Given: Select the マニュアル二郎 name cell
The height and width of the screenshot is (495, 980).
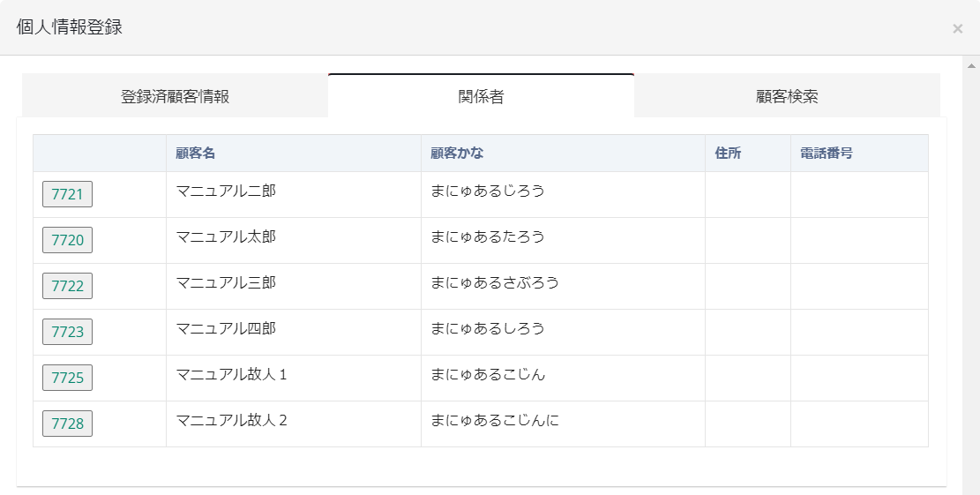Looking at the screenshot, I should [x=226, y=191].
